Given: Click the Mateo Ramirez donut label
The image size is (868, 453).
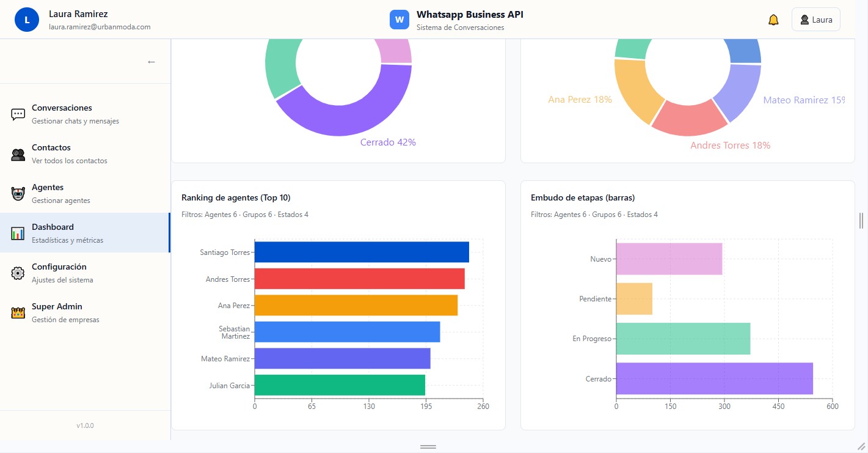Looking at the screenshot, I should point(804,100).
